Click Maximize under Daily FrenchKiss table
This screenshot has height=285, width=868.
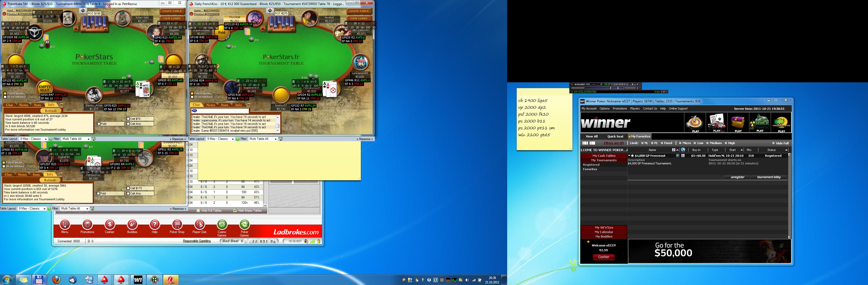pos(365,139)
